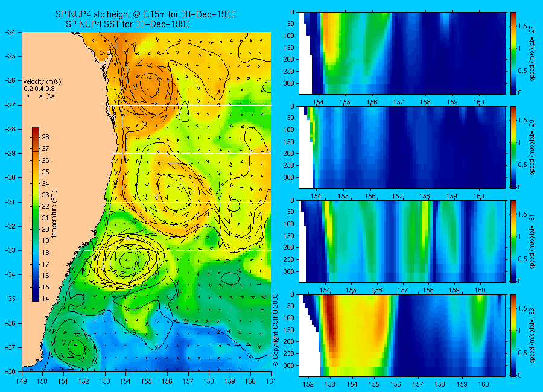543x392 pixels.
Task: Select the "© Copyright CSIRO 2005" text
Action: (x=276, y=330)
